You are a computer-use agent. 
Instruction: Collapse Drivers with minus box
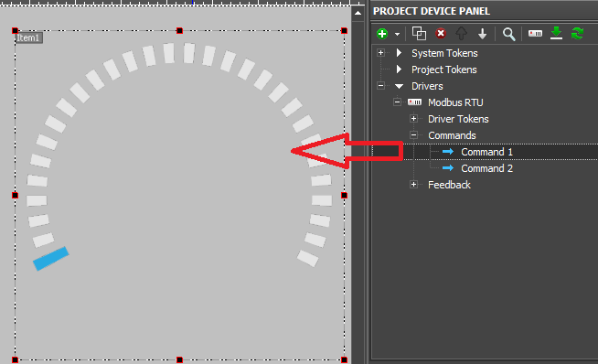380,85
